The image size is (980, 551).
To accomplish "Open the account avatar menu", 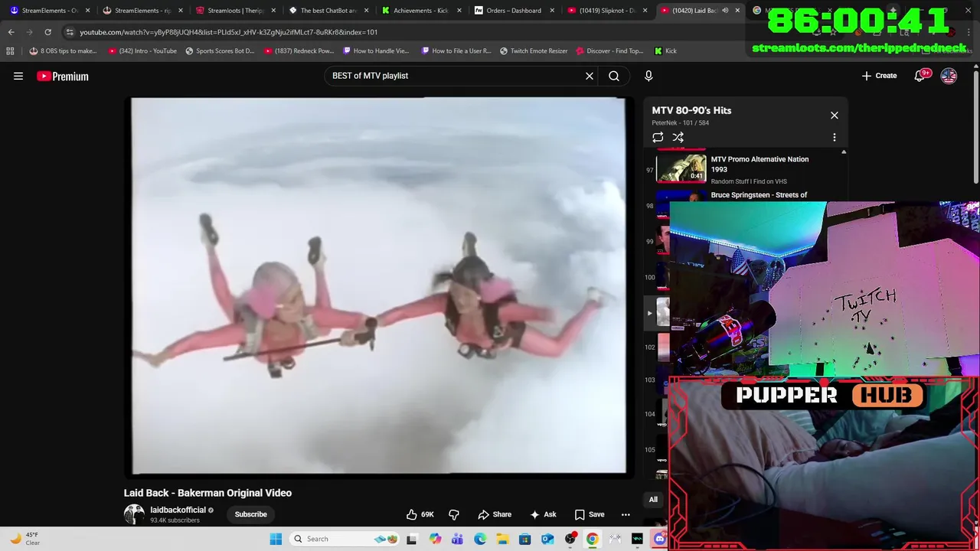I will pos(949,76).
